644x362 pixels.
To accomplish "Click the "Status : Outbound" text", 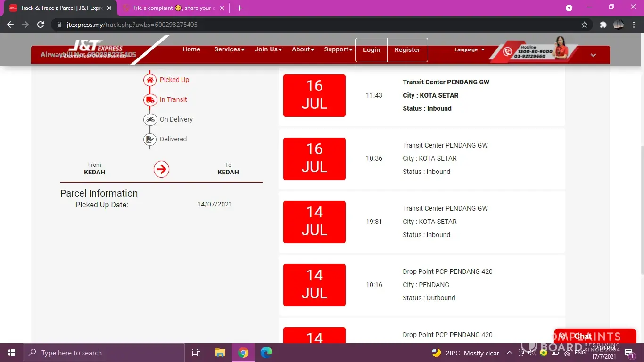I will [x=429, y=298].
